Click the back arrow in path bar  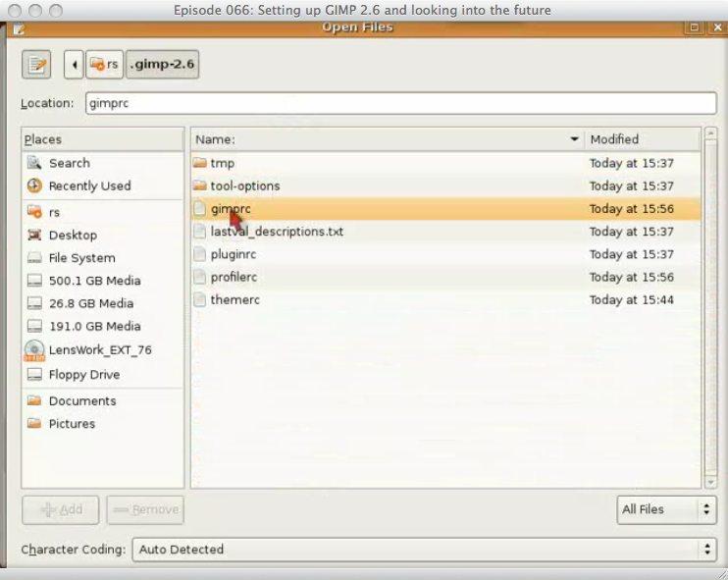tap(74, 64)
